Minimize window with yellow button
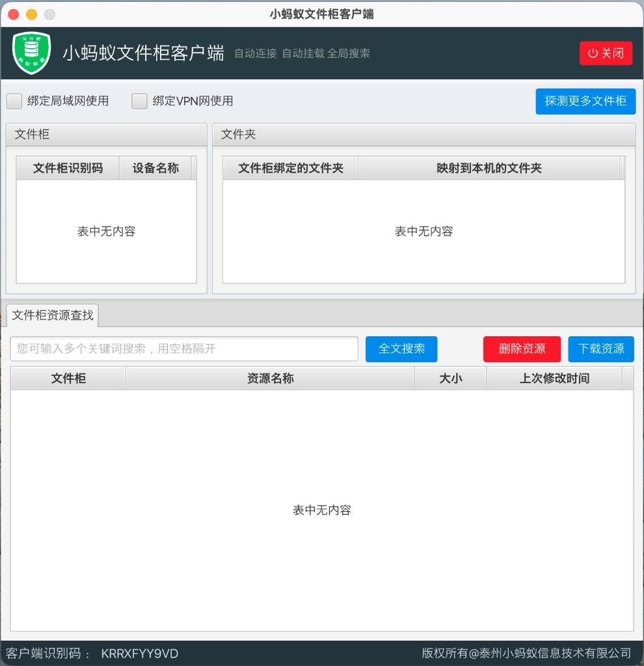Viewport: 644px width, 666px height. (31, 14)
